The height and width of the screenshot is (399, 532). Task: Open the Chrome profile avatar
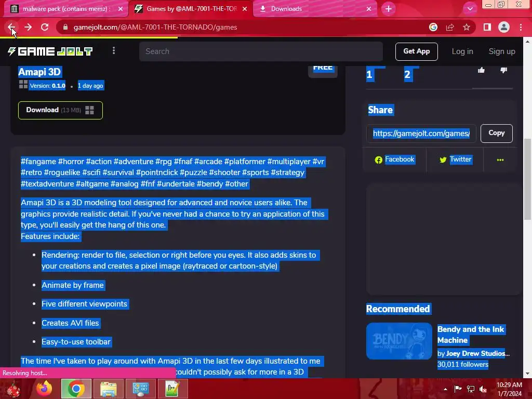point(504,27)
